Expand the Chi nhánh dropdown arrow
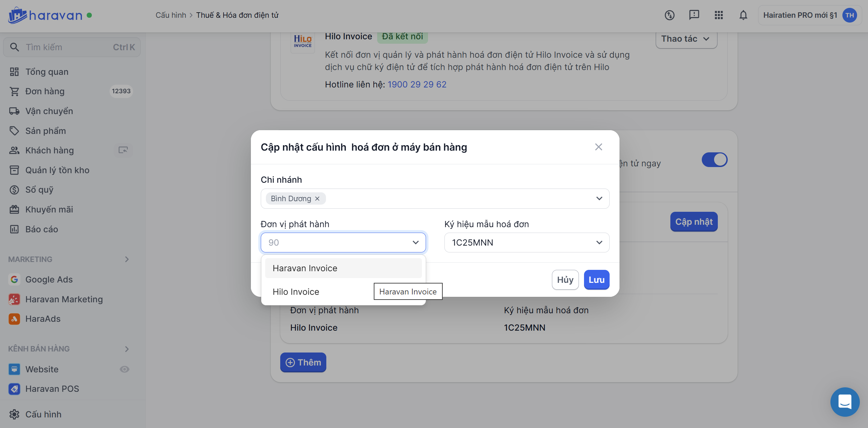868x428 pixels. click(x=599, y=198)
